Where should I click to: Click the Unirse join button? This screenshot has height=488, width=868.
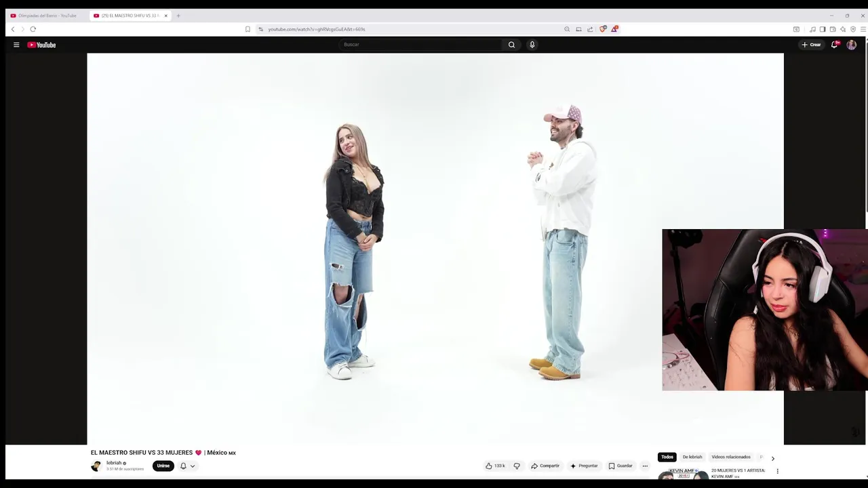pos(163,466)
